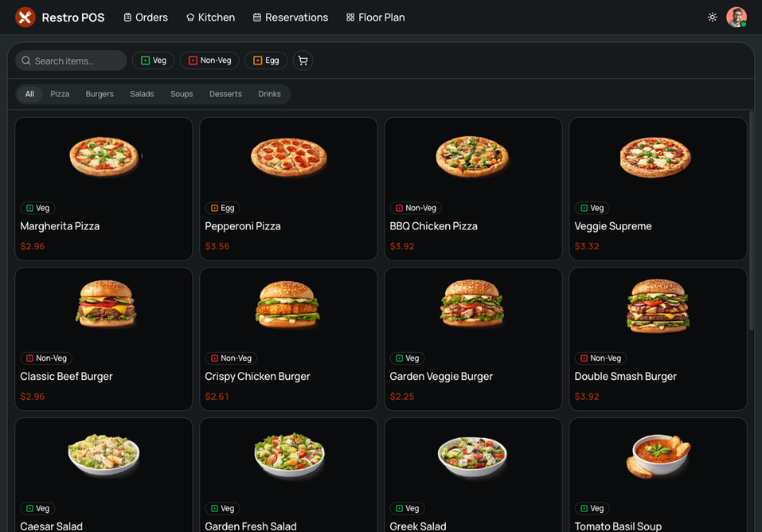Click the Pepperoni Pizza image
Screen dimensions: 762x532
click(289, 157)
